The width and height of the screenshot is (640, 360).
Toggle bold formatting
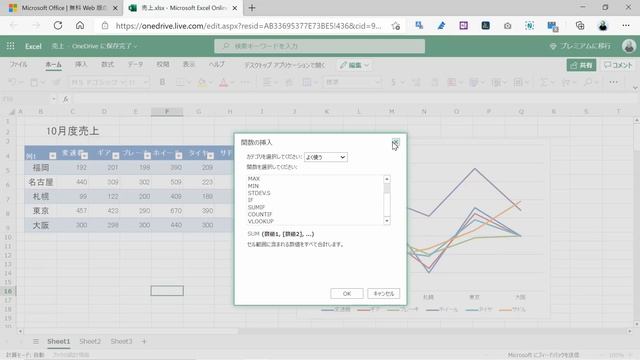pos(162,82)
